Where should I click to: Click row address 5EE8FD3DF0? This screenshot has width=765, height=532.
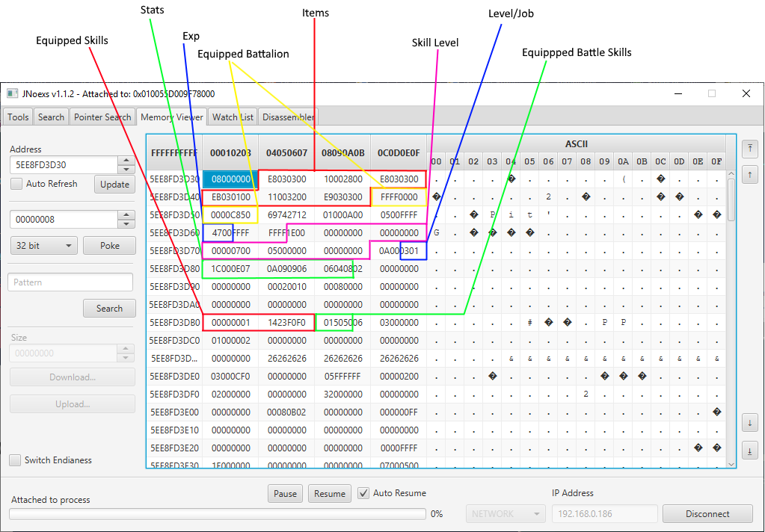click(174, 394)
